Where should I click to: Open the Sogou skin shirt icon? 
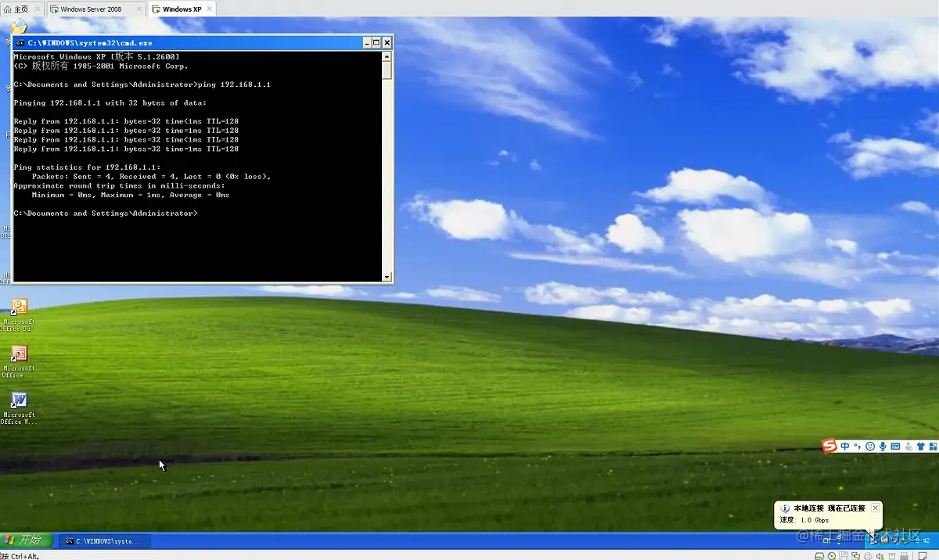click(x=920, y=446)
